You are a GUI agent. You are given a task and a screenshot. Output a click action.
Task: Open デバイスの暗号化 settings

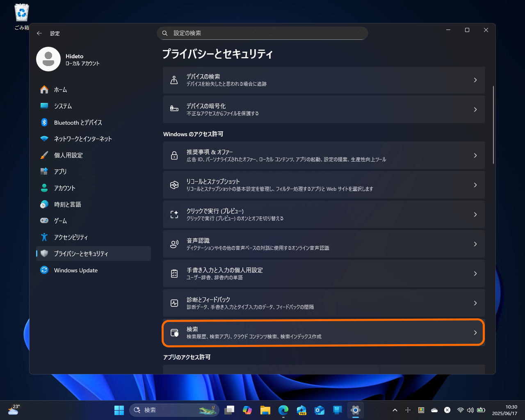[324, 109]
